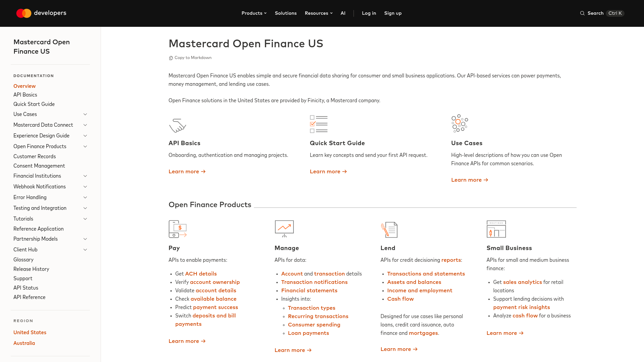This screenshot has height=362, width=644.
Task: Open the available balance link
Action: tap(214, 299)
